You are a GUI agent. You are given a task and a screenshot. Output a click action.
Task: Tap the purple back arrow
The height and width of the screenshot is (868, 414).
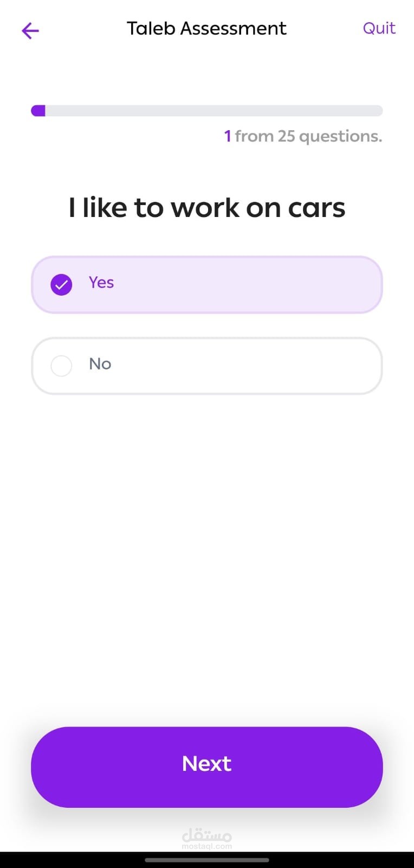coord(30,30)
